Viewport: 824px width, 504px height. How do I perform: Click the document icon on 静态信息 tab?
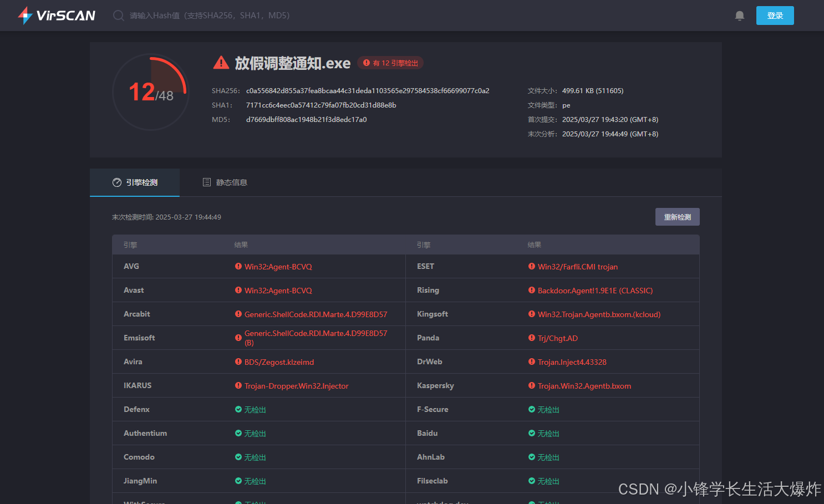coord(207,182)
